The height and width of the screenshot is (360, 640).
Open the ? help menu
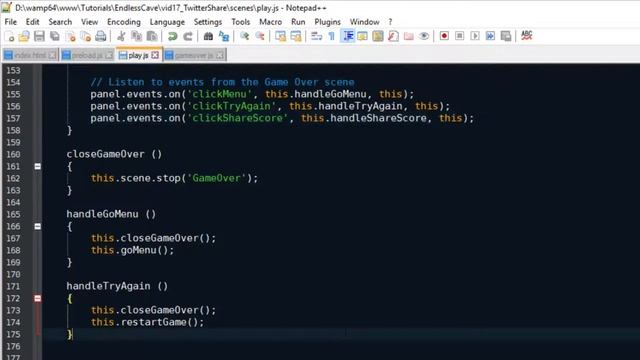click(390, 22)
